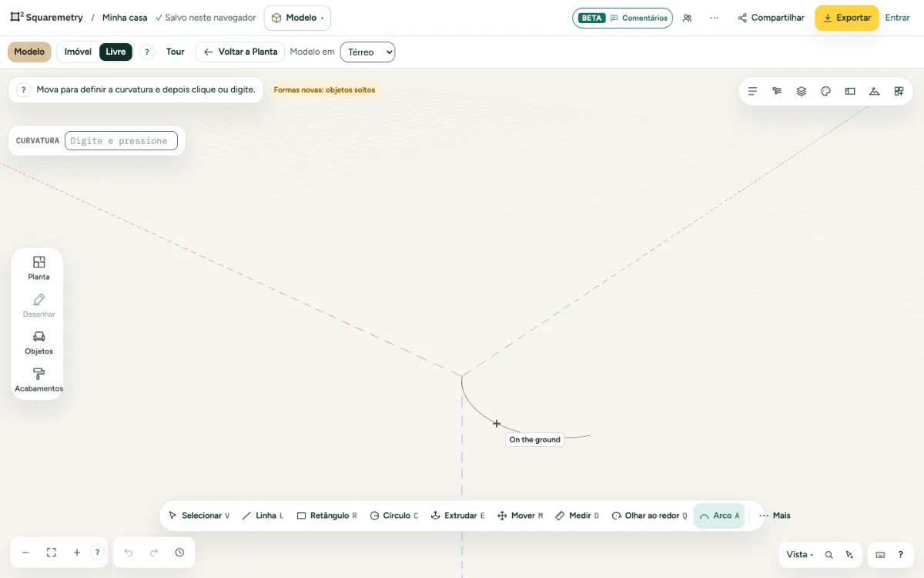This screenshot has height=578, width=924.
Task: Click the sidebar panel layout icon
Action: point(850,91)
